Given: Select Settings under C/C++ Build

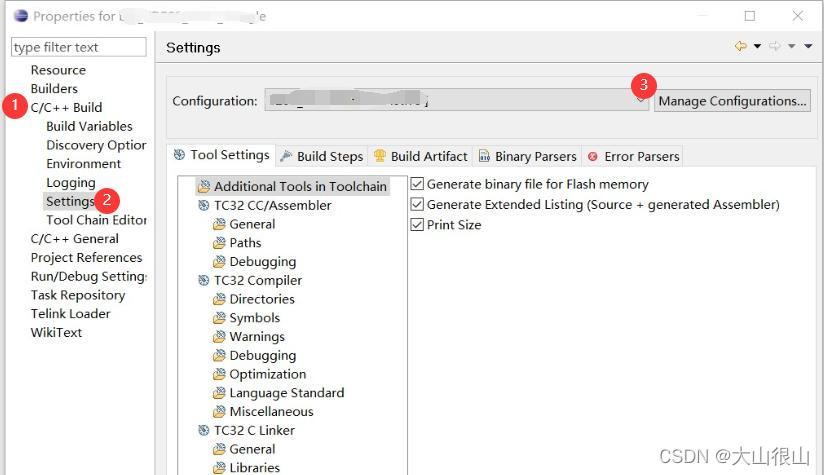Looking at the screenshot, I should (70, 201).
